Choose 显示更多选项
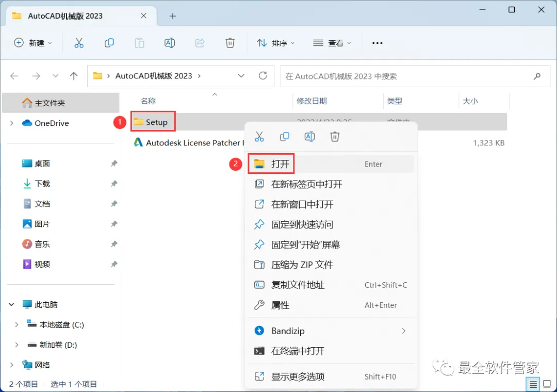The image size is (557, 392). [x=331, y=377]
